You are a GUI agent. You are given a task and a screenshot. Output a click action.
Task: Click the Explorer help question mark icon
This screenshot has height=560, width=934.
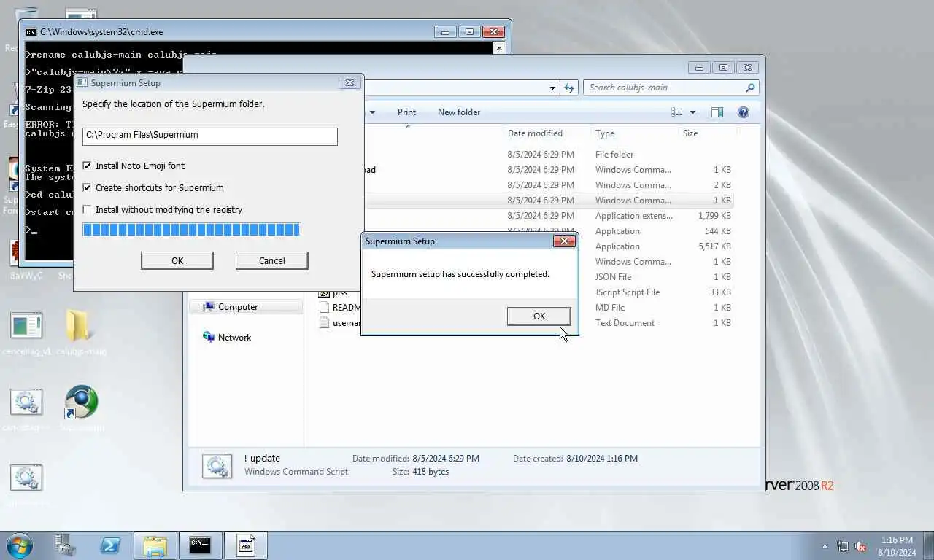[x=743, y=112]
